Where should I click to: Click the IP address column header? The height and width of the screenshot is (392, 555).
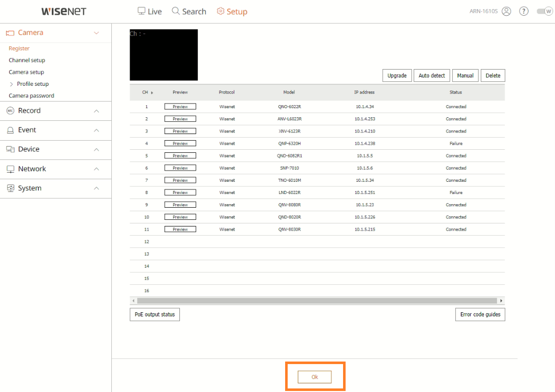pyautogui.click(x=364, y=92)
